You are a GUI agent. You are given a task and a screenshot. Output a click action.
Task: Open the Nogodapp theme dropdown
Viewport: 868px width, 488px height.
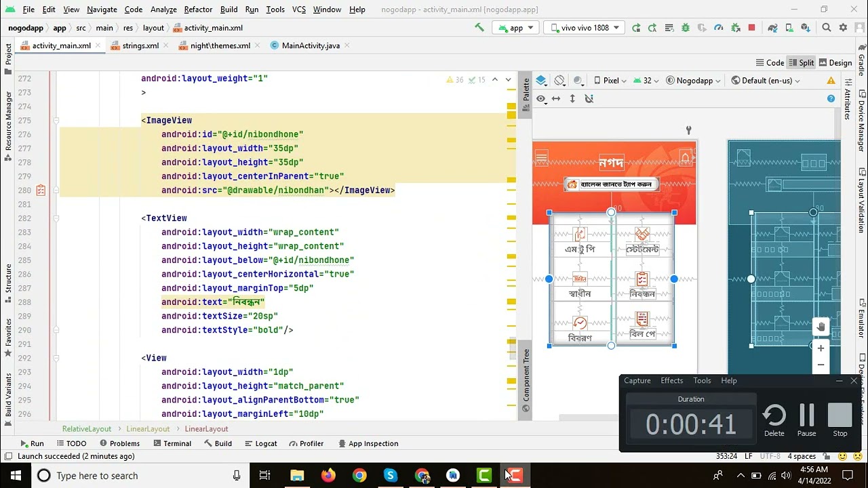[694, 80]
